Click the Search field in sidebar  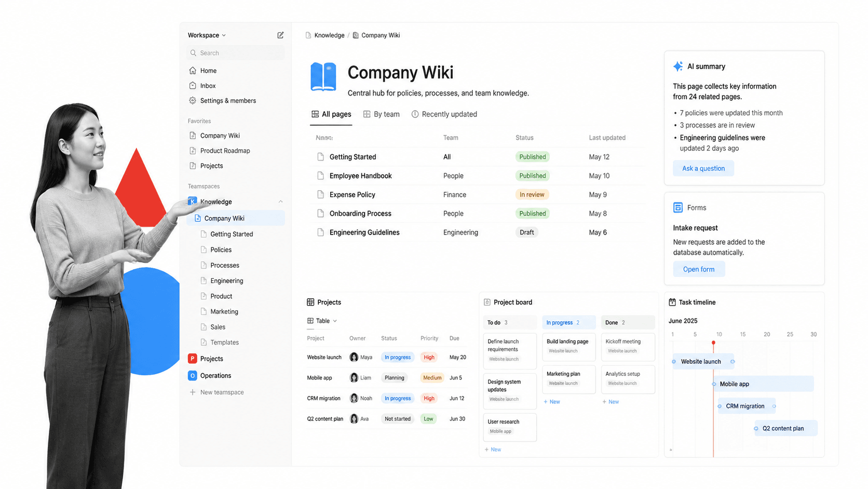click(236, 53)
